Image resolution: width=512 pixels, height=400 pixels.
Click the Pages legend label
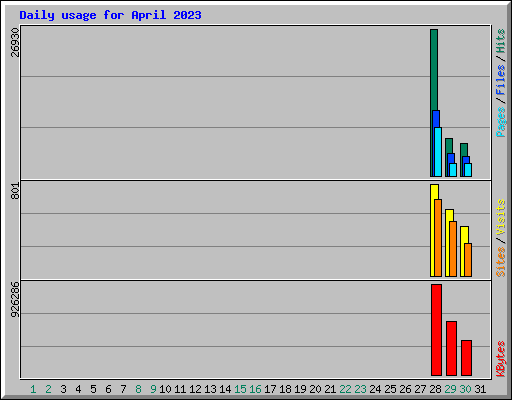tap(500, 122)
